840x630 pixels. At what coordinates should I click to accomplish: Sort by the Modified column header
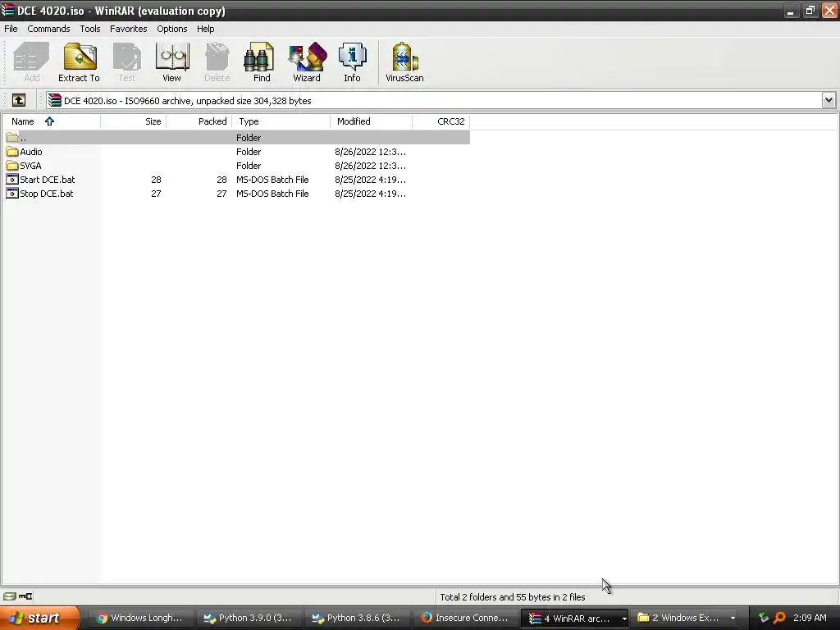point(372,121)
